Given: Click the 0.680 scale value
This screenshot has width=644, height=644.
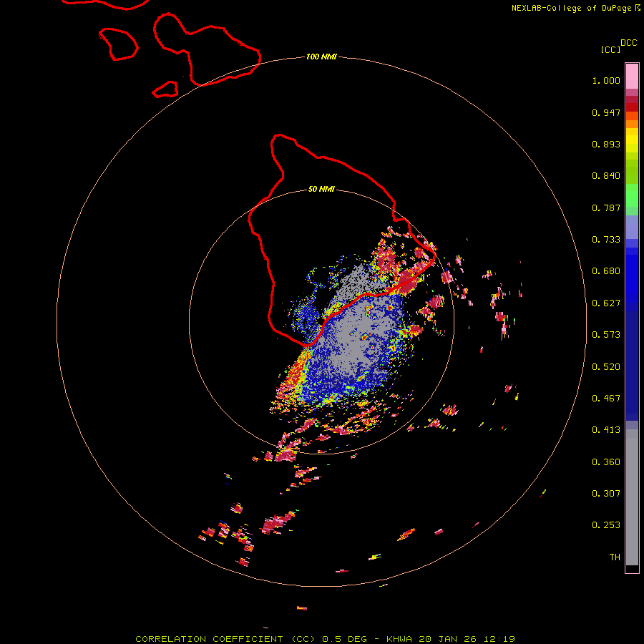Looking at the screenshot, I should (x=606, y=271).
